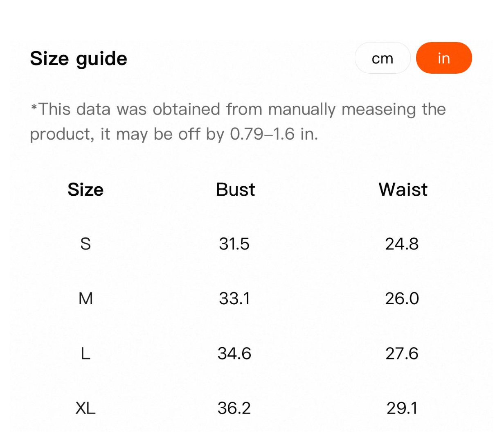The image size is (504, 443).
Task: Click the Bust column header
Action: (x=235, y=190)
